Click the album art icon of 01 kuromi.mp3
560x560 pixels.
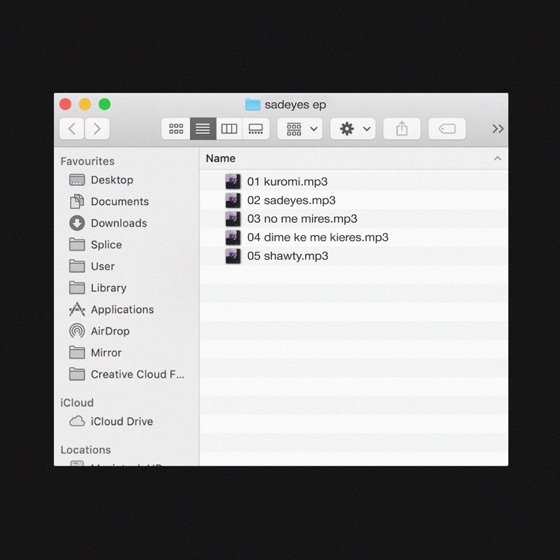[x=233, y=181]
